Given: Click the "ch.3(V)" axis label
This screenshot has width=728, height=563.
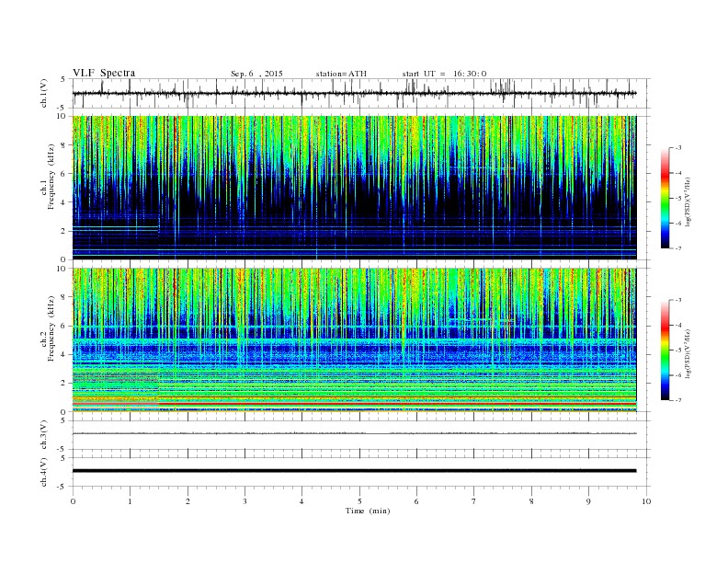Looking at the screenshot, I should click(x=43, y=435).
